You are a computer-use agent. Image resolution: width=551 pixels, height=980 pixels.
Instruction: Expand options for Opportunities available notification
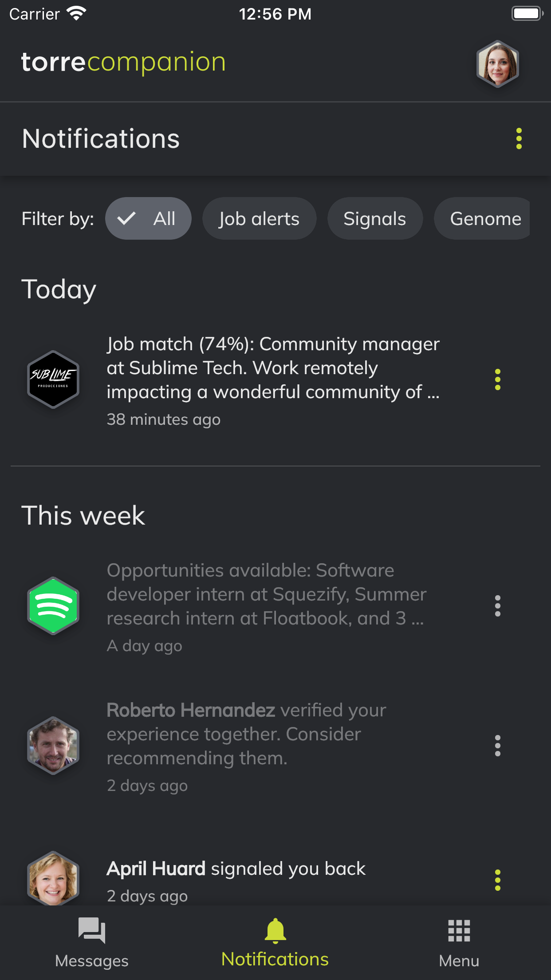coord(497,606)
